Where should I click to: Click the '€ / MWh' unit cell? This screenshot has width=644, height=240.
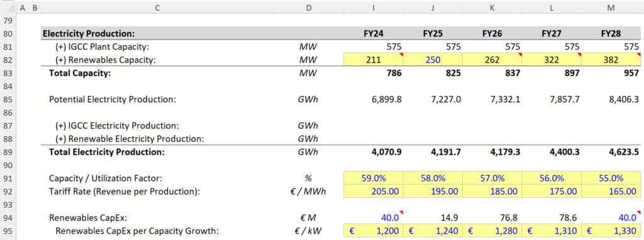(309, 192)
